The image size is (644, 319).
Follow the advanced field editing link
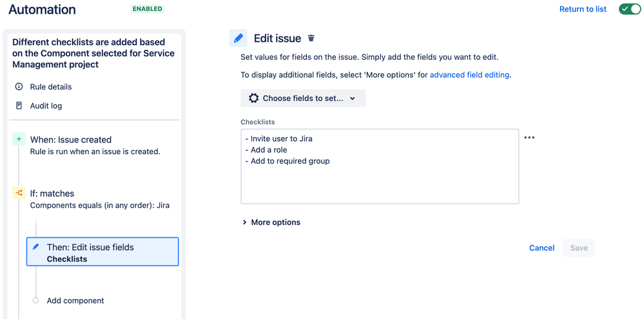(x=469, y=75)
